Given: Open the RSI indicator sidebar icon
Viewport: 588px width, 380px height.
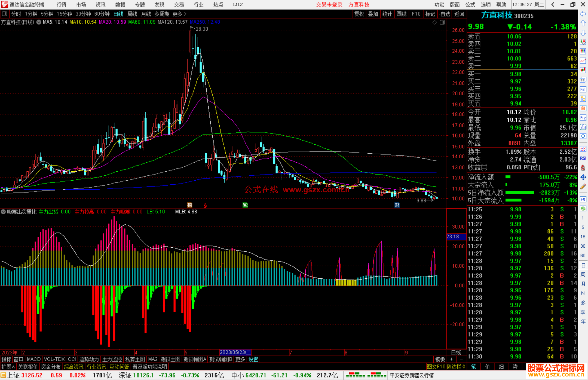Looking at the screenshot, I should [583, 158].
